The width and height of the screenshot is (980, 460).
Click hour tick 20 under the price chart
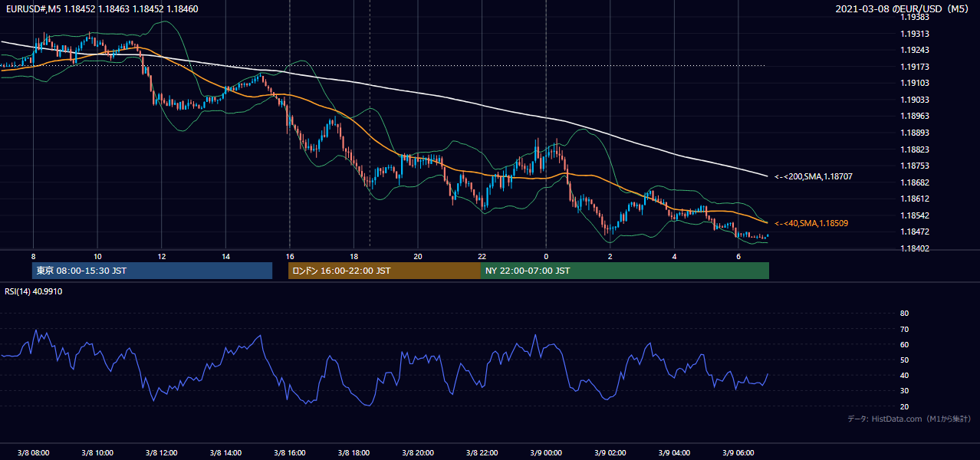click(x=417, y=256)
